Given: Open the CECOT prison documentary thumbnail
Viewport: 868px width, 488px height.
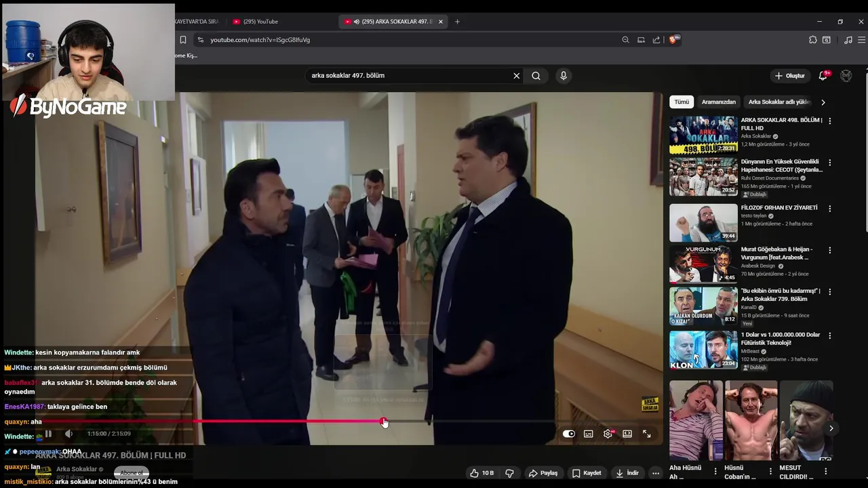Looking at the screenshot, I should point(704,177).
